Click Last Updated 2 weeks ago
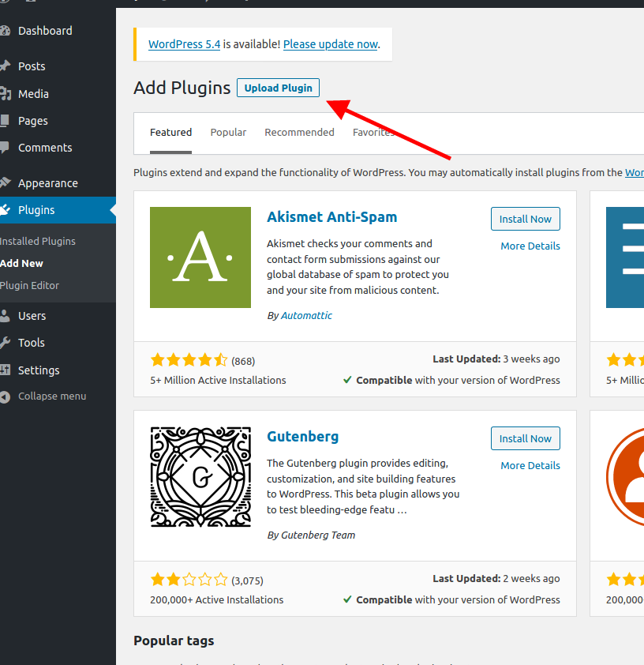The width and height of the screenshot is (644, 665). coord(496,578)
